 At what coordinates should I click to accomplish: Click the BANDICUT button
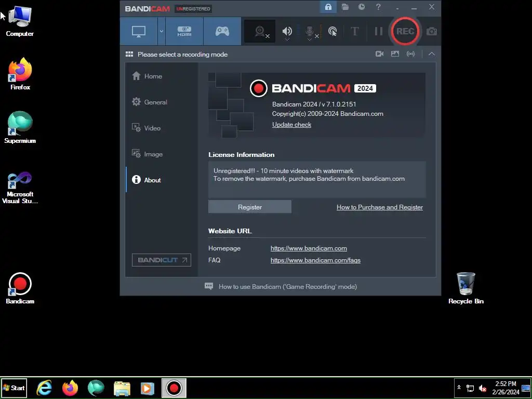[162, 260]
